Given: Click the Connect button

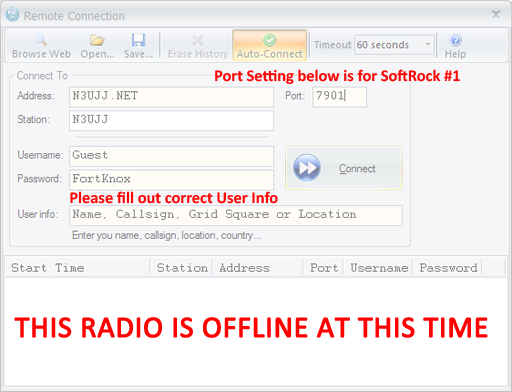Looking at the screenshot, I should point(344,168).
